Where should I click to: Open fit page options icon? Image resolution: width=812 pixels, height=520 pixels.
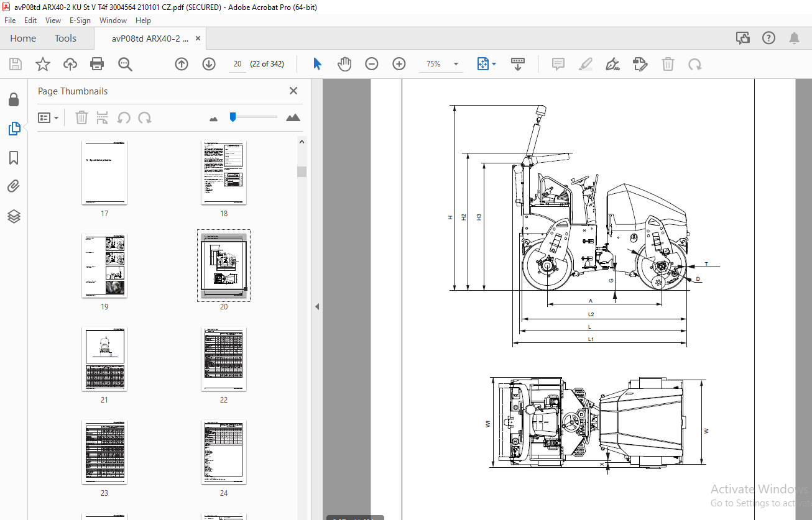[483, 64]
